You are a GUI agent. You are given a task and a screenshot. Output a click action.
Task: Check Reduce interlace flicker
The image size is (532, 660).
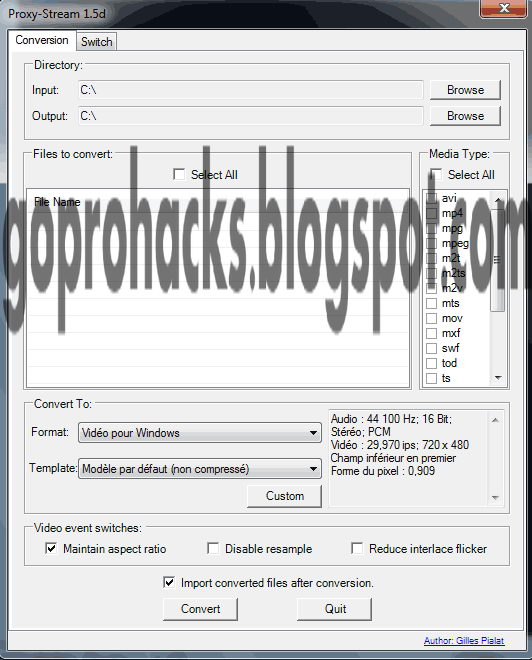click(x=357, y=548)
